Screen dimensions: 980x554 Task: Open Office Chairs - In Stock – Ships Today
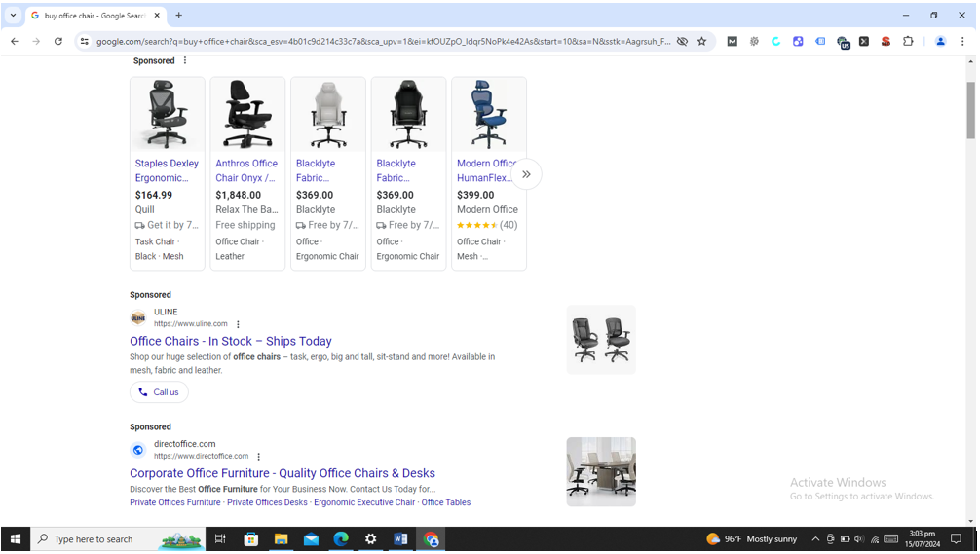231,341
